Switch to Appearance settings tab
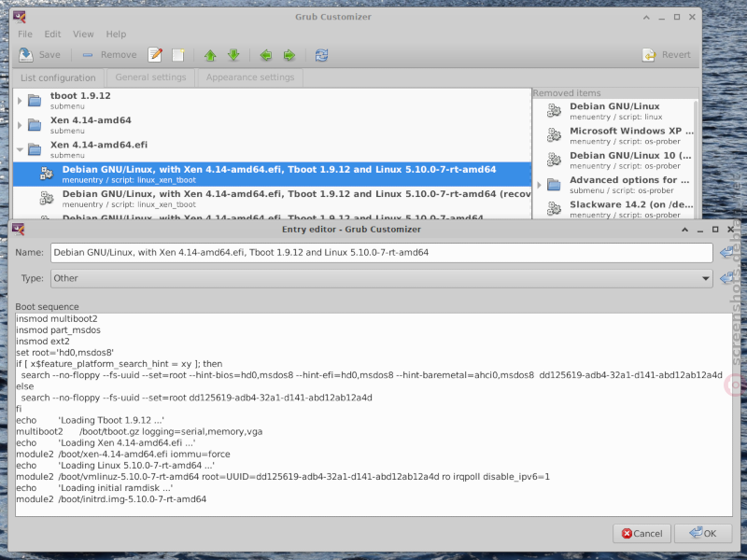The image size is (747, 560). pos(250,77)
